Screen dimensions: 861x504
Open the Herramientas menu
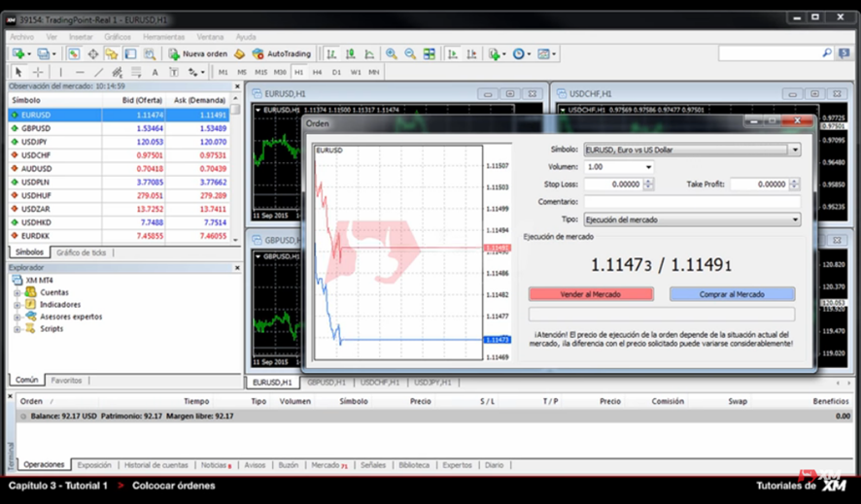pos(163,37)
